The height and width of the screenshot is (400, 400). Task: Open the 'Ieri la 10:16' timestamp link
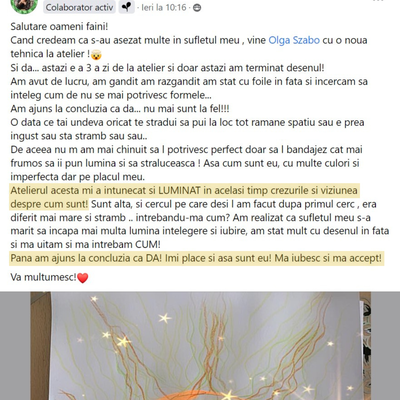(164, 7)
